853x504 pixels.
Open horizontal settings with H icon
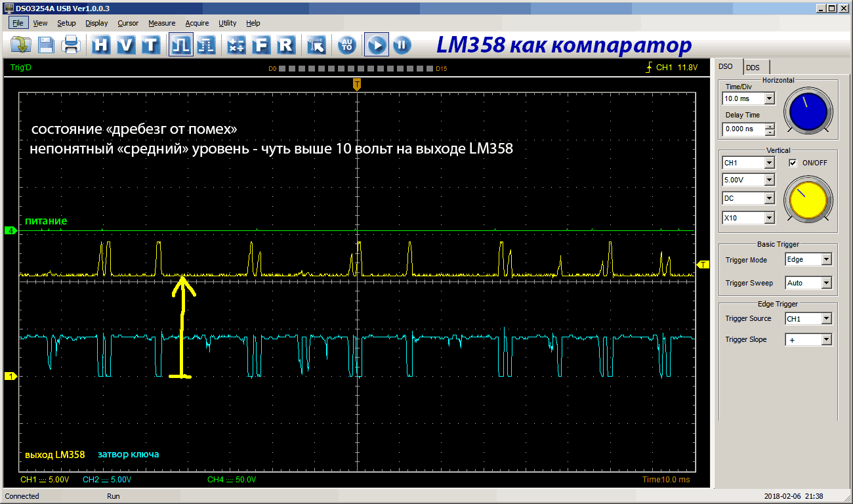101,45
